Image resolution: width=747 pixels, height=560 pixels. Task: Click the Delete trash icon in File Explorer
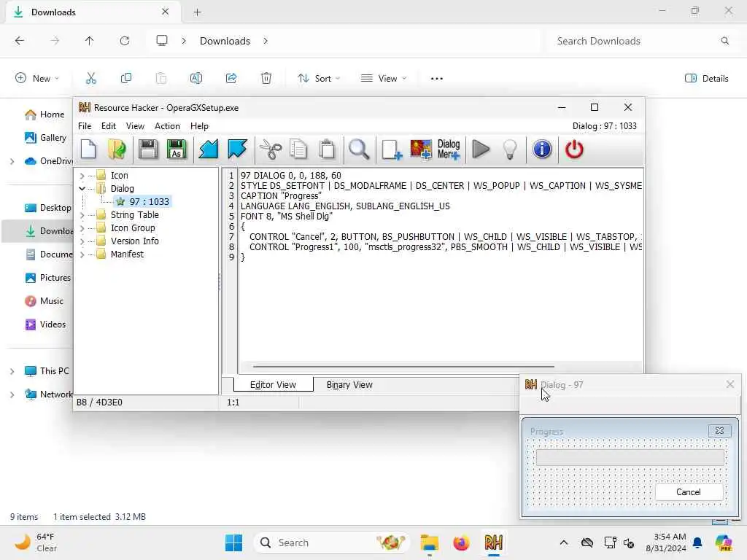coord(266,79)
